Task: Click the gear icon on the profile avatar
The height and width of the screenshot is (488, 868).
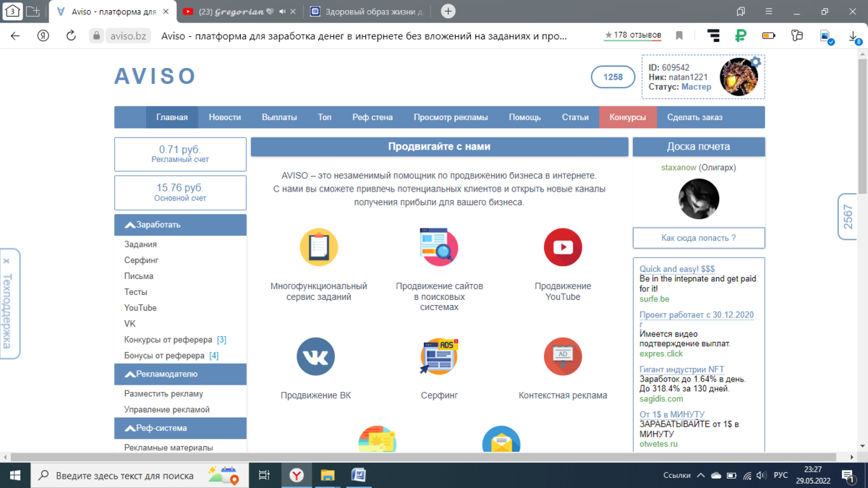Action: click(x=756, y=62)
